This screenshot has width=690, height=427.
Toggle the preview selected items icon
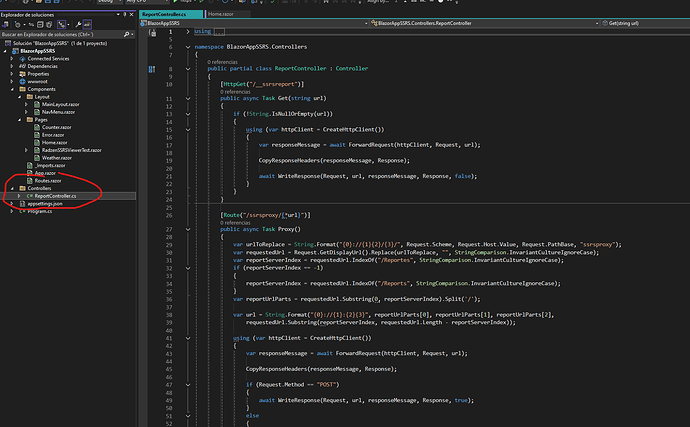[87, 25]
